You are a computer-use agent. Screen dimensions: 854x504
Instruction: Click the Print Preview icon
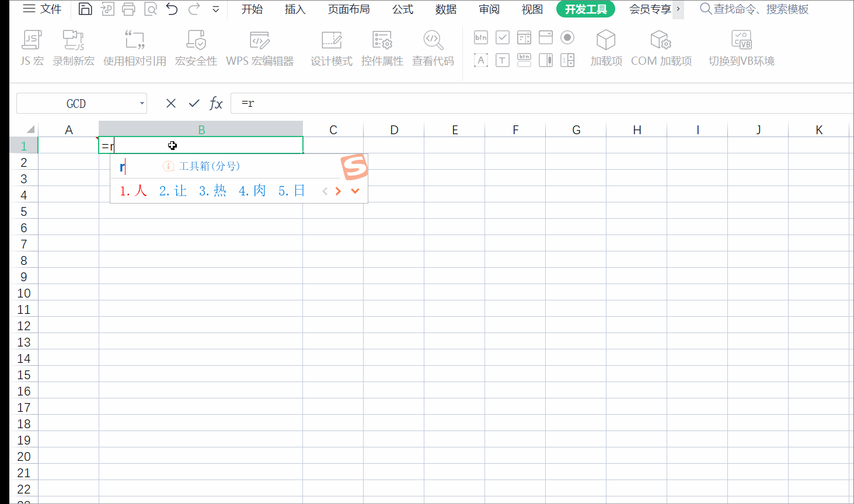point(151,9)
